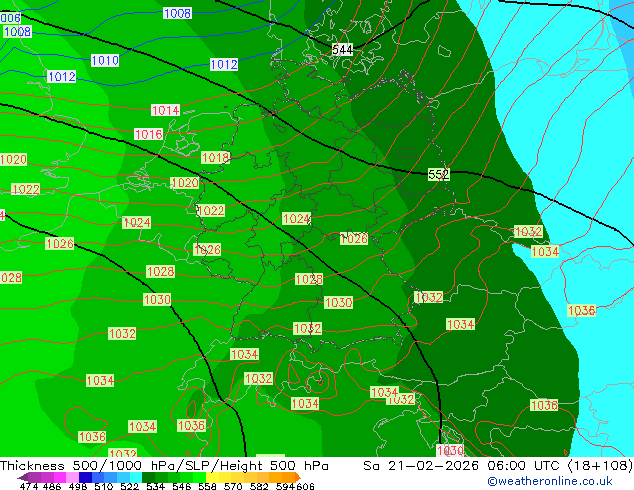Click the legend value 546
Viewport: 634px width, 490px height.
pos(182,486)
